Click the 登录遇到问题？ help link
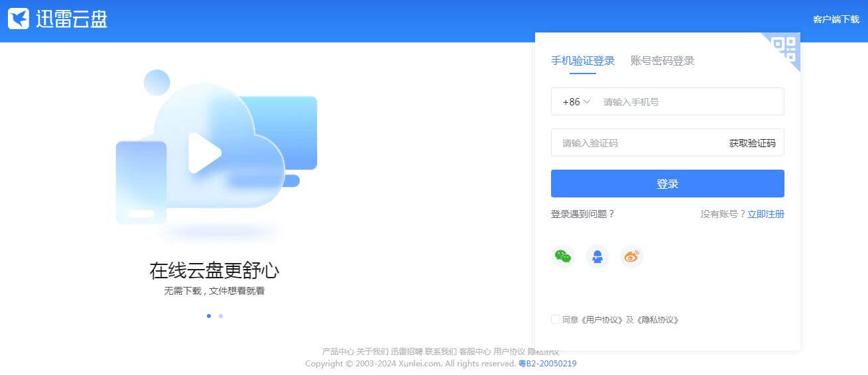The width and height of the screenshot is (868, 375). (583, 214)
